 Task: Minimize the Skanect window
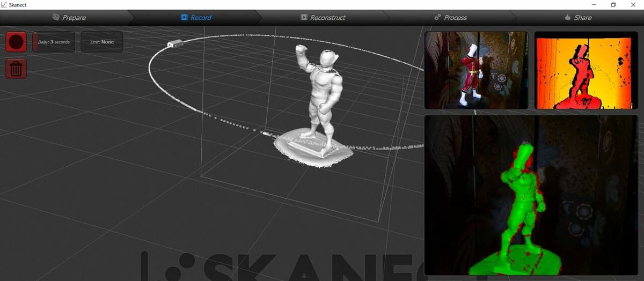(x=594, y=4)
